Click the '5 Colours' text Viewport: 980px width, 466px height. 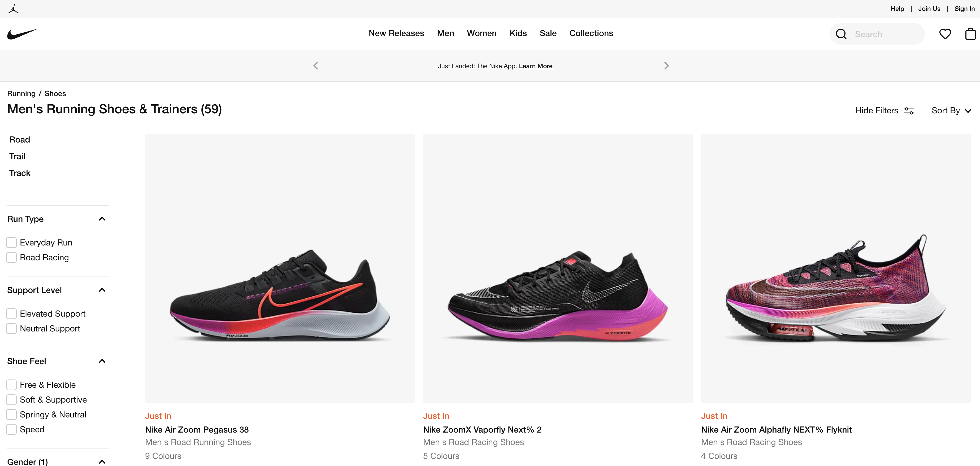441,456
